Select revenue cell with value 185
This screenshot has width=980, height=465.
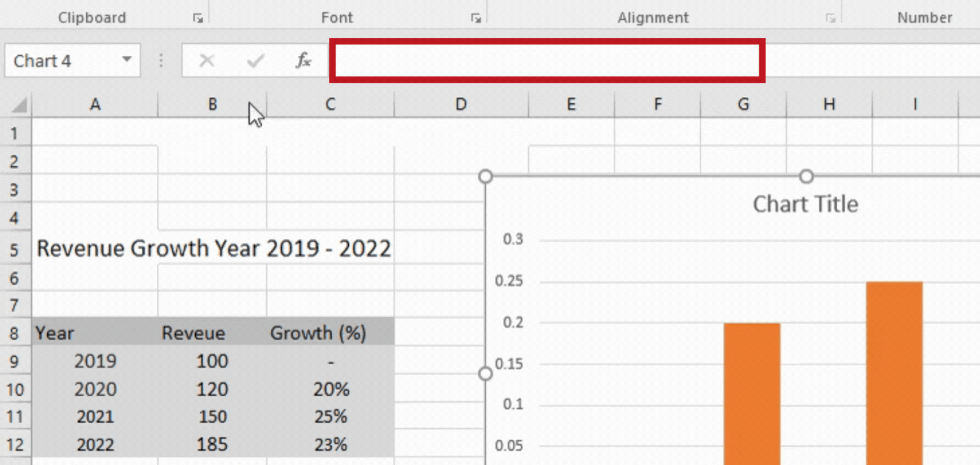212,444
